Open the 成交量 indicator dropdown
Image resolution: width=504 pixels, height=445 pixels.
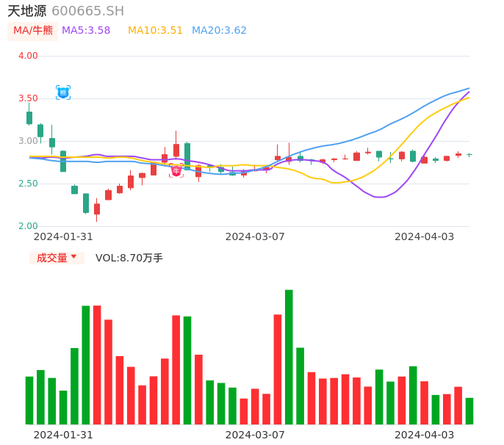pyautogui.click(x=57, y=258)
